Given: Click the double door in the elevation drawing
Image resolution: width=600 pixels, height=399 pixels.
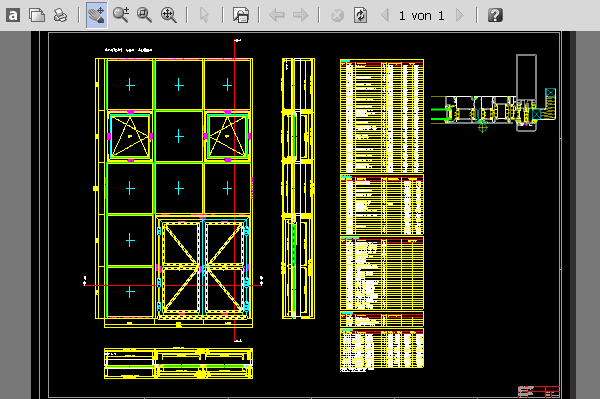Looking at the screenshot, I should click(203, 267).
